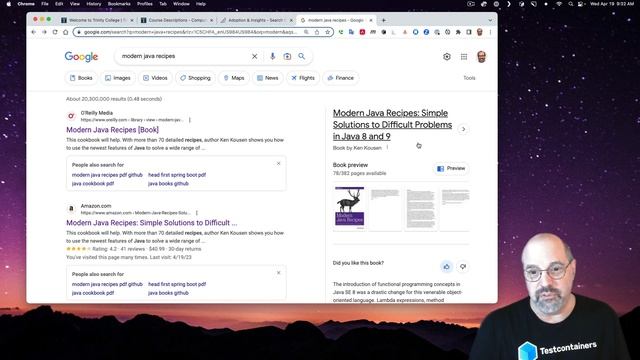Screen dimensions: 640x360
Task: Click first 'head first spring boot pdf' suggestion
Action: (177, 175)
